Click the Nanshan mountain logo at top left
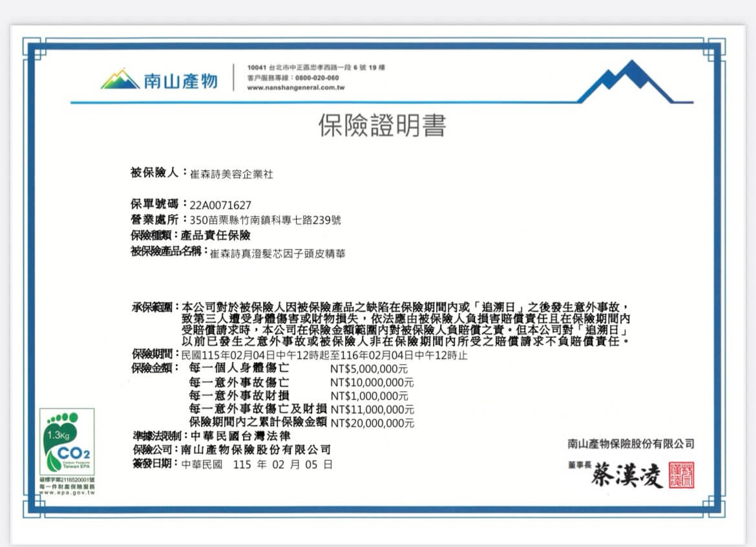 (x=120, y=79)
